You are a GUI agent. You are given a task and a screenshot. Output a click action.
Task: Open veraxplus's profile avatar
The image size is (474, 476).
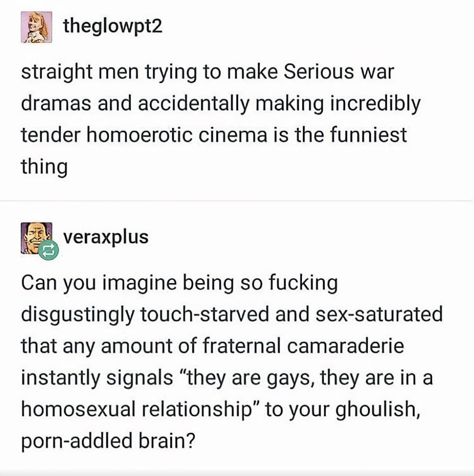tap(36, 238)
